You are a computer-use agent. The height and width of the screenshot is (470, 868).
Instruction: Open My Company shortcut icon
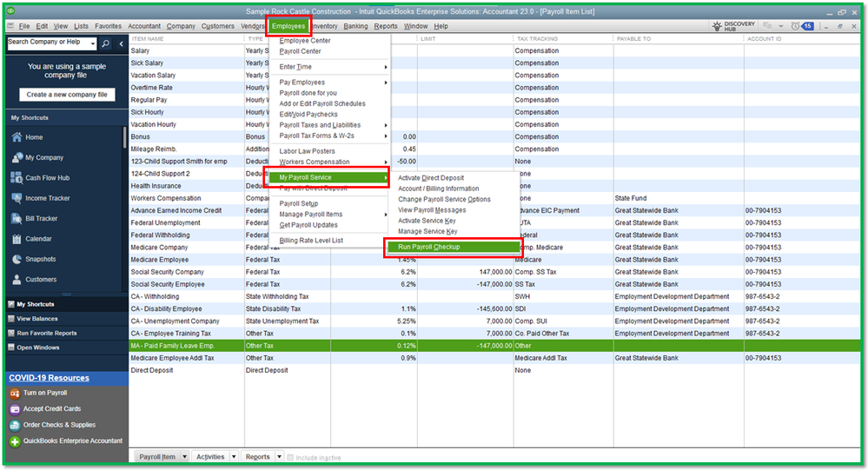tap(17, 158)
